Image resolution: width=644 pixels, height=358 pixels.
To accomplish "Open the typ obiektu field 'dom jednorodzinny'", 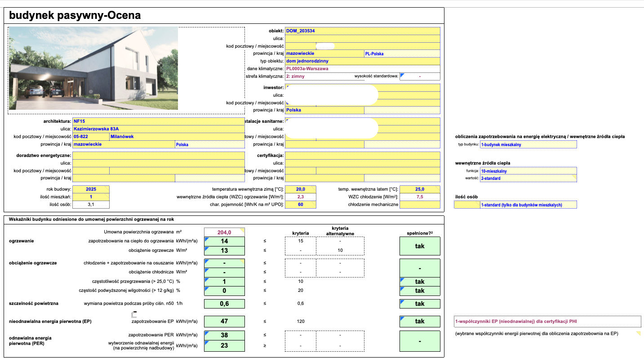I will click(x=362, y=61).
